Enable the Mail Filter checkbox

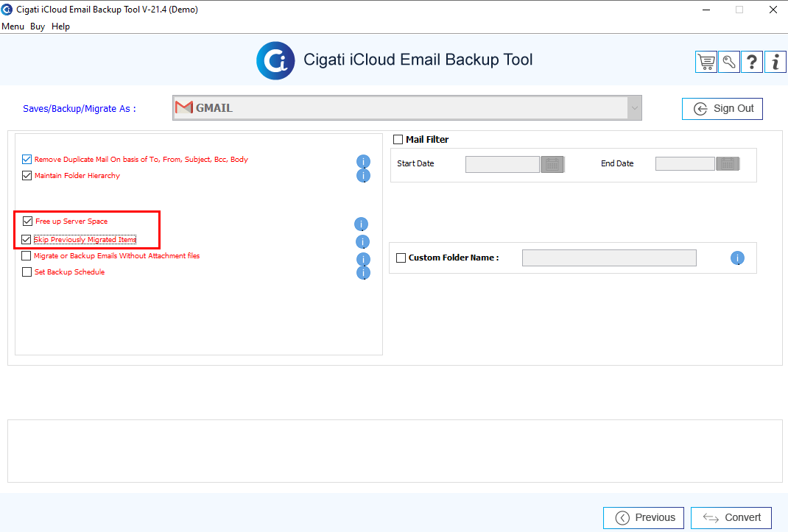click(398, 139)
